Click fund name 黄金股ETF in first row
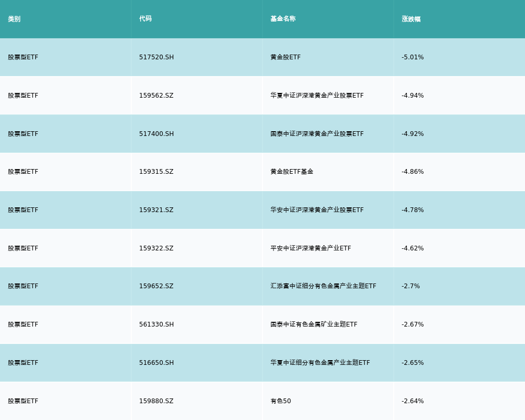525x420 pixels. click(x=286, y=57)
